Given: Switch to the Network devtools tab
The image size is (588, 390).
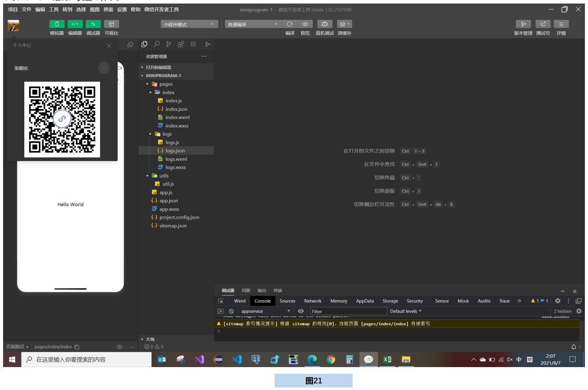Looking at the screenshot, I should click(x=313, y=301).
